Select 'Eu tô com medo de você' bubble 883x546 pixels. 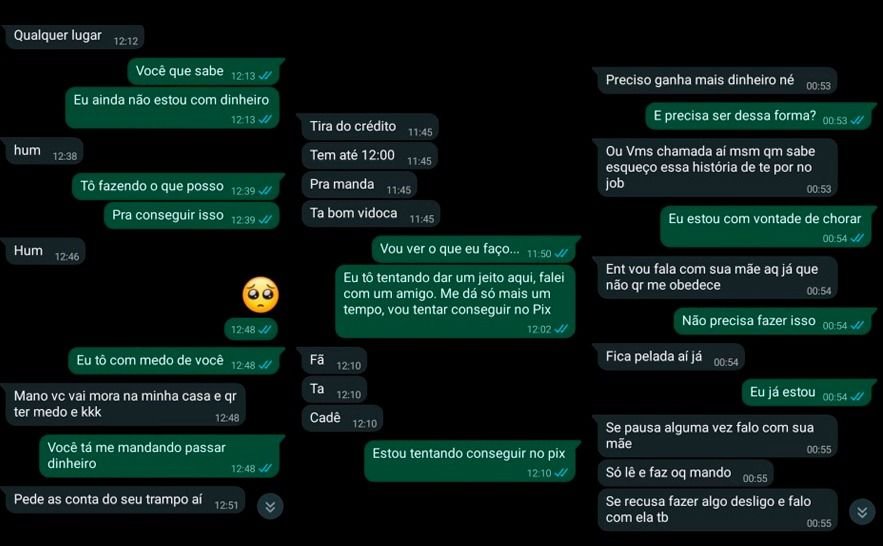tap(173, 361)
